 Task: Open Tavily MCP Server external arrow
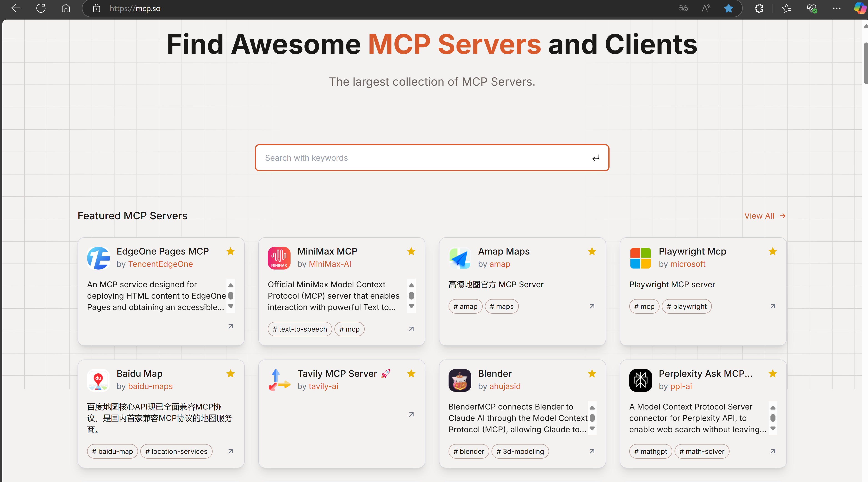point(411,414)
